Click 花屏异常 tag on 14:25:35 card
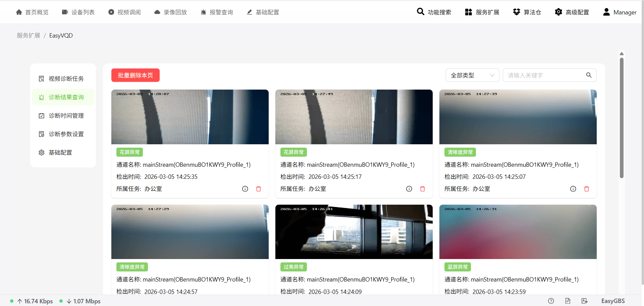Screen dimensions: 644x306 click(x=130, y=152)
